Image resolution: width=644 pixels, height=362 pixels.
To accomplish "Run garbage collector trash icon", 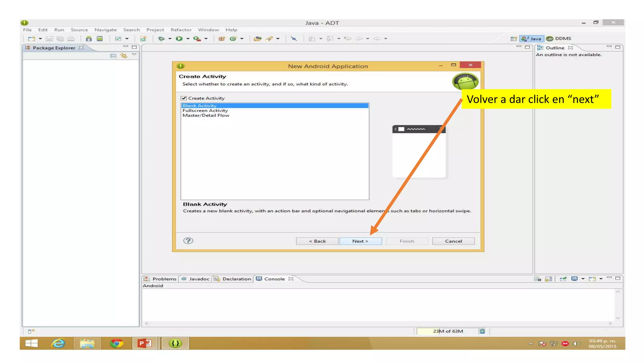I will point(482,331).
